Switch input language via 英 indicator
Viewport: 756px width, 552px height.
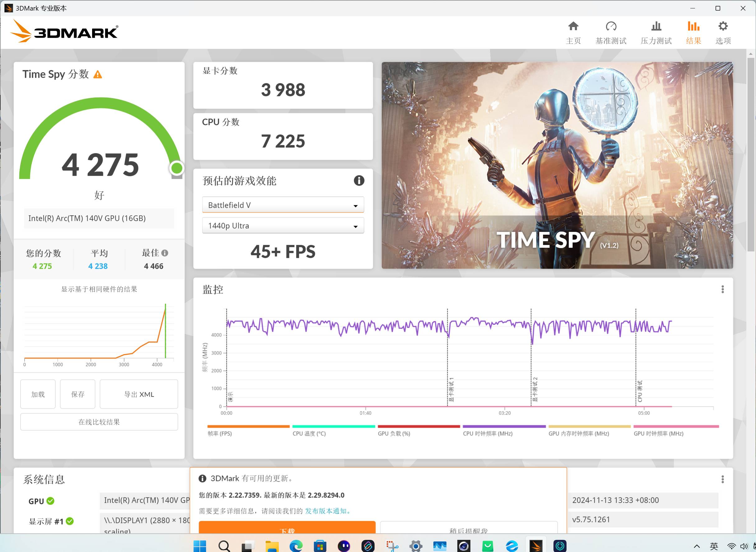click(x=714, y=547)
